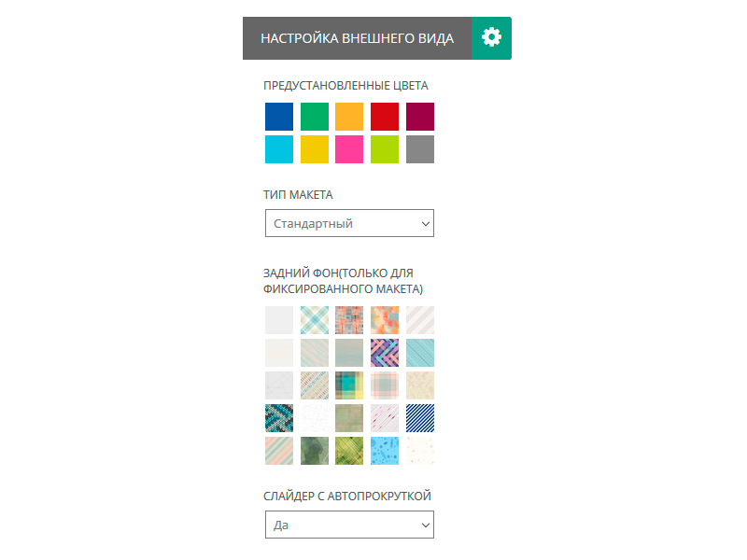Click the НАСТРОЙКА ВНЕШНЕГО ВИДА header bar
This screenshot has width=747, height=560.
tap(358, 38)
